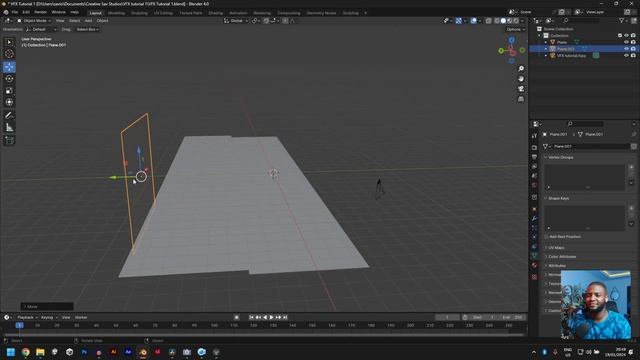
Task: Open the viewport Add menu
Action: click(88, 20)
